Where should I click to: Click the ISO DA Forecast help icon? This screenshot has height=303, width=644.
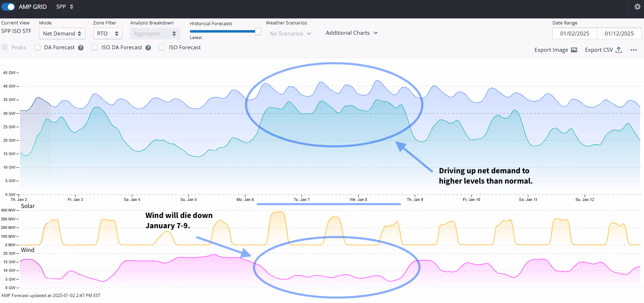pyautogui.click(x=148, y=48)
